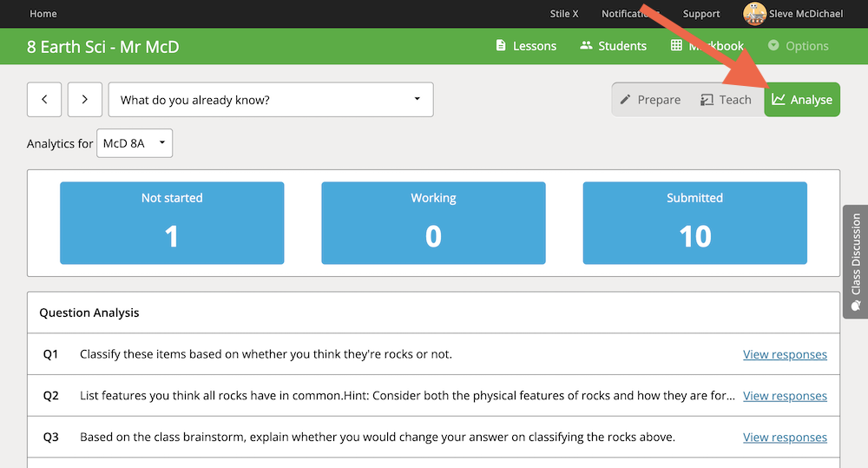This screenshot has height=468, width=868.
Task: Open the 8 Earth Sci - Mr McD subject
Action: pyautogui.click(x=103, y=47)
